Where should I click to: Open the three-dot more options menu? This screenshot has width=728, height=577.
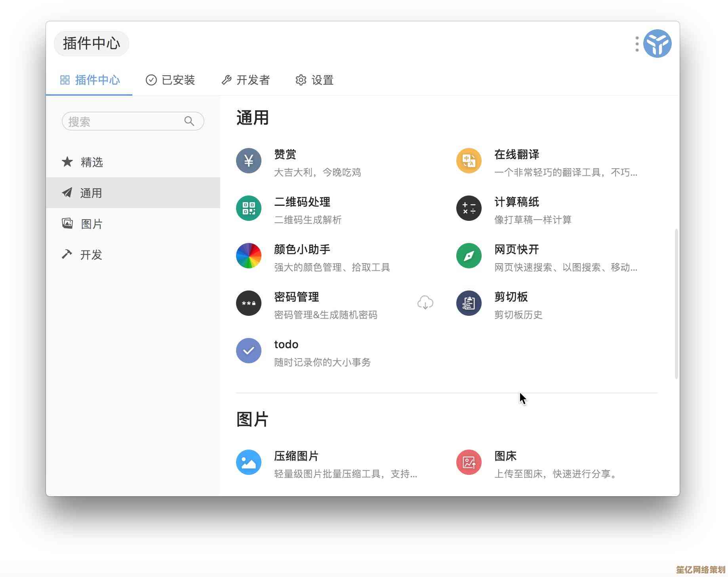click(x=637, y=44)
